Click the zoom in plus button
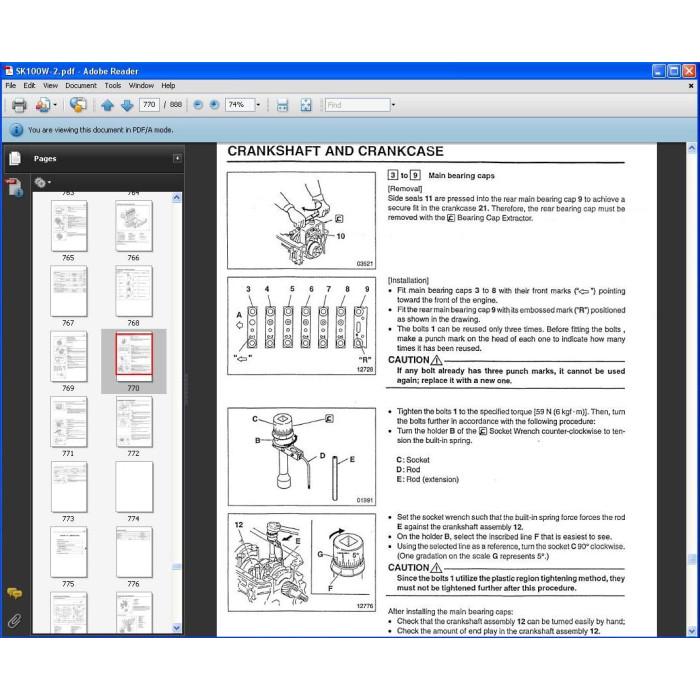Screen dimensions: 700x700 pyautogui.click(x=214, y=105)
